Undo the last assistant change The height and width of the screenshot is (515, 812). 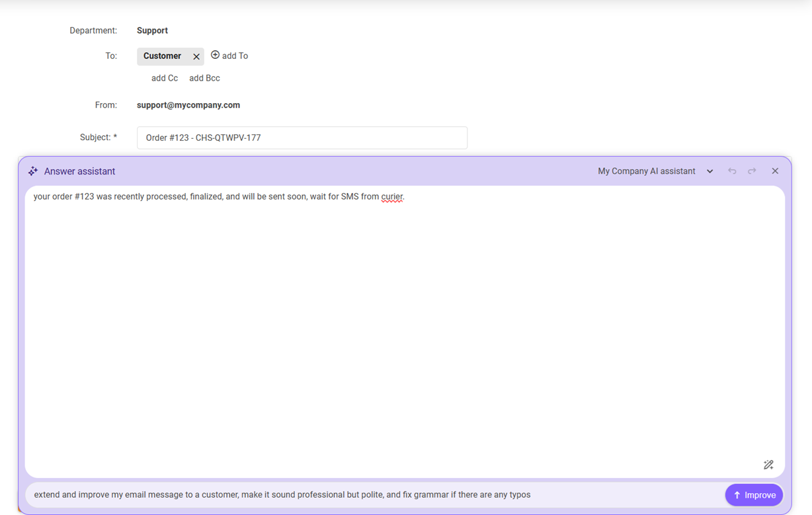[x=732, y=171]
